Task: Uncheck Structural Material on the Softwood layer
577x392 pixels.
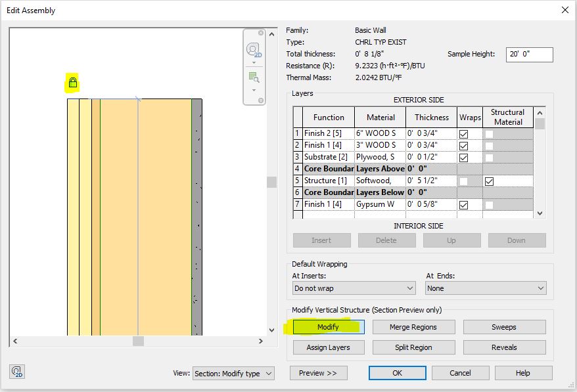Action: point(489,183)
